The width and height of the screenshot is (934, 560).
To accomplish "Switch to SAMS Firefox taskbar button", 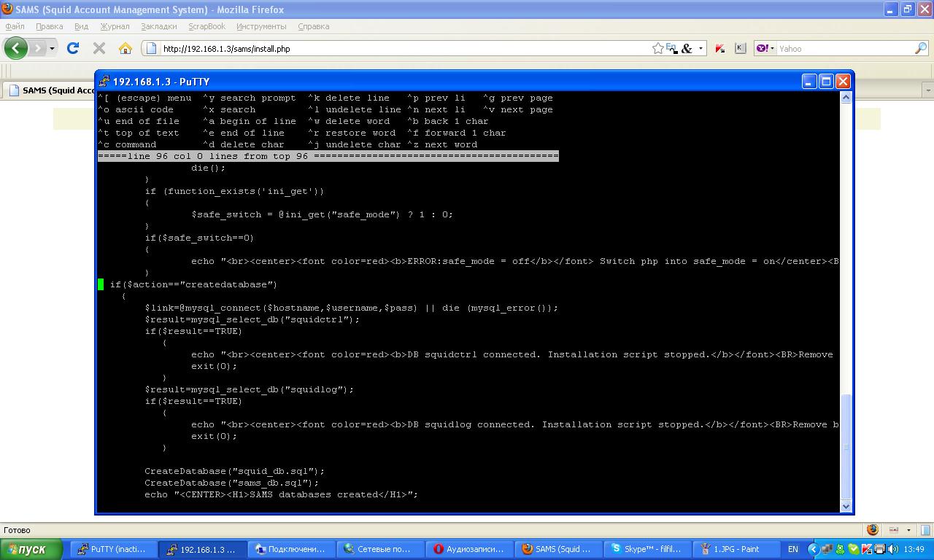I will coord(558,549).
